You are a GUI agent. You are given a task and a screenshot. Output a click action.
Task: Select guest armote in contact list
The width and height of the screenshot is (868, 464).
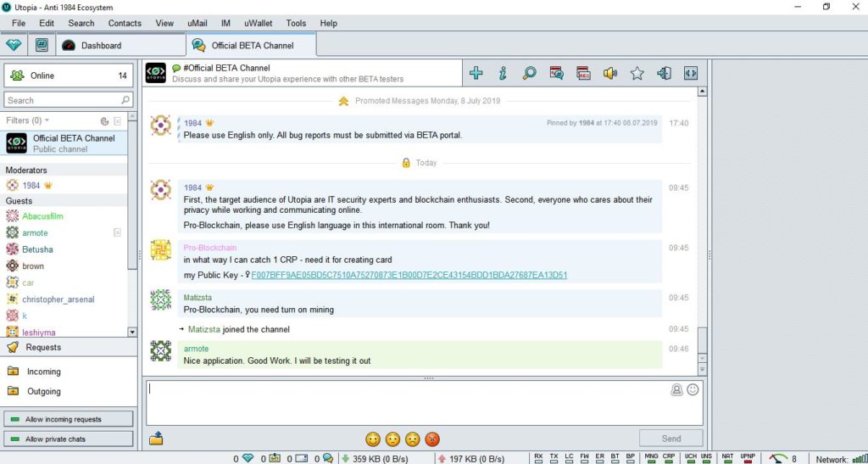(64, 233)
